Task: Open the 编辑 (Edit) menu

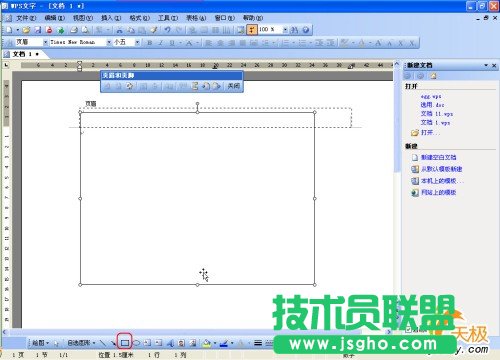Action: pos(54,18)
